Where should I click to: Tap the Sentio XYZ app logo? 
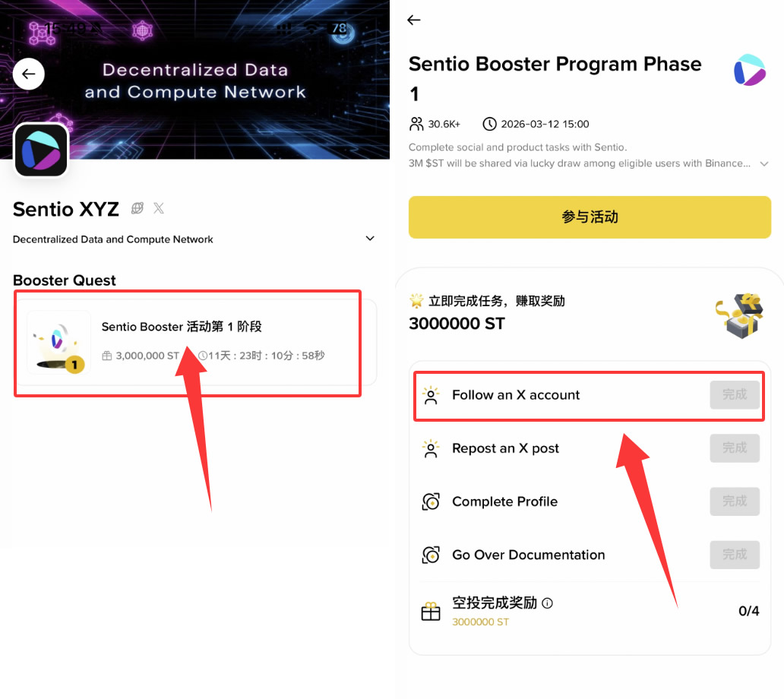pyautogui.click(x=41, y=150)
